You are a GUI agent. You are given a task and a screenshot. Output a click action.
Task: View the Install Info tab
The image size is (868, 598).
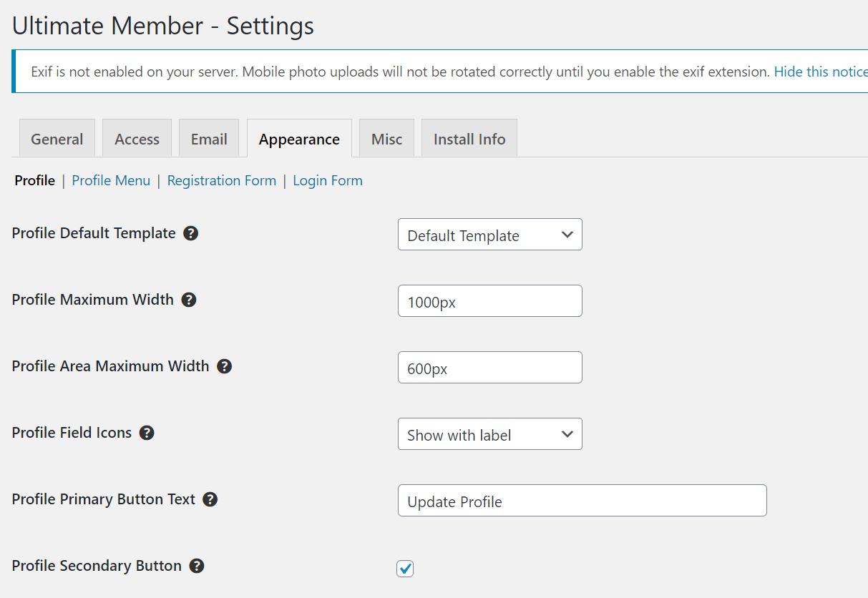click(x=469, y=138)
